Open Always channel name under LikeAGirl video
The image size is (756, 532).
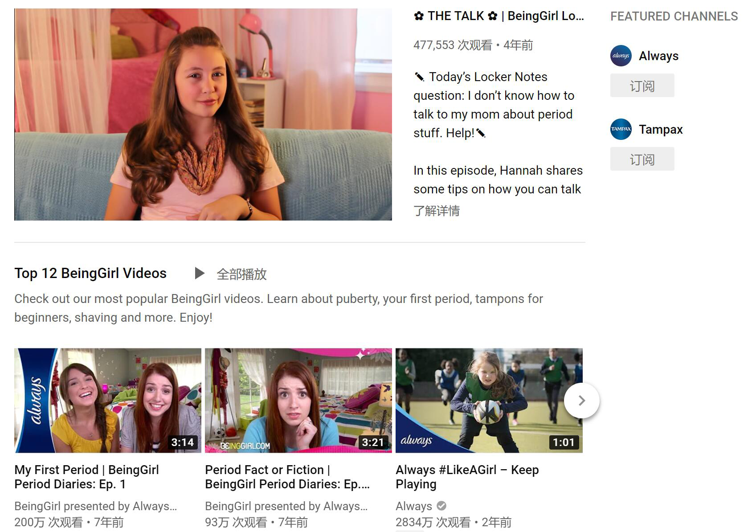pos(413,506)
